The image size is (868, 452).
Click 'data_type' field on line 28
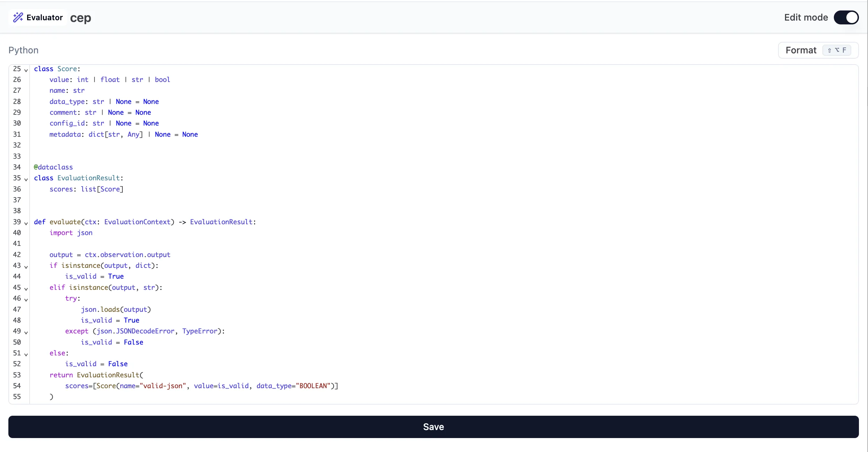(x=67, y=101)
